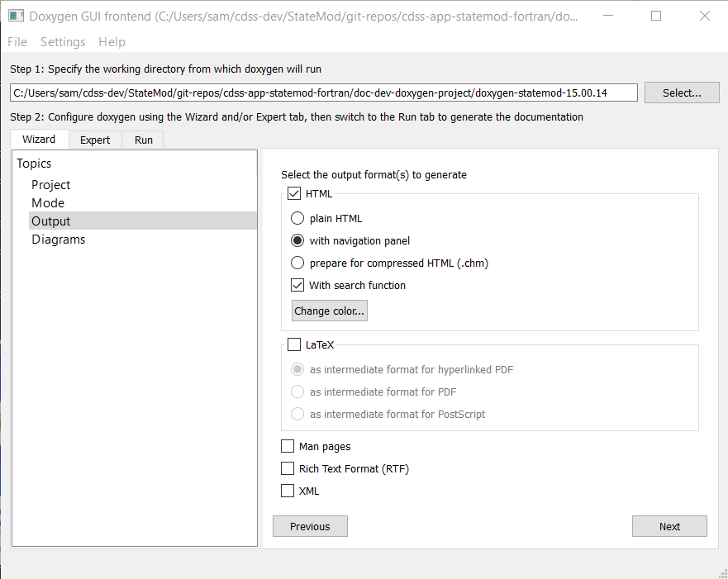
Task: Enable the Man pages checkbox
Action: 288,446
